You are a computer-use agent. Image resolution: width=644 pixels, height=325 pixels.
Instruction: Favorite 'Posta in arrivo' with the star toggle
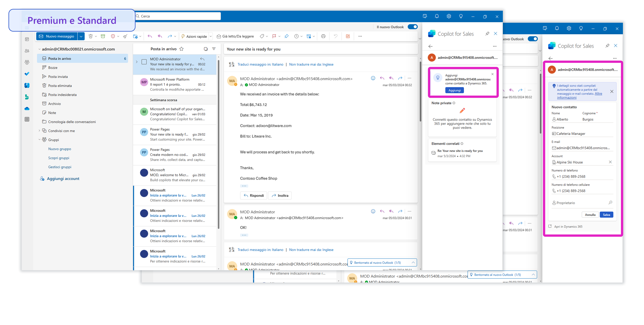click(182, 49)
